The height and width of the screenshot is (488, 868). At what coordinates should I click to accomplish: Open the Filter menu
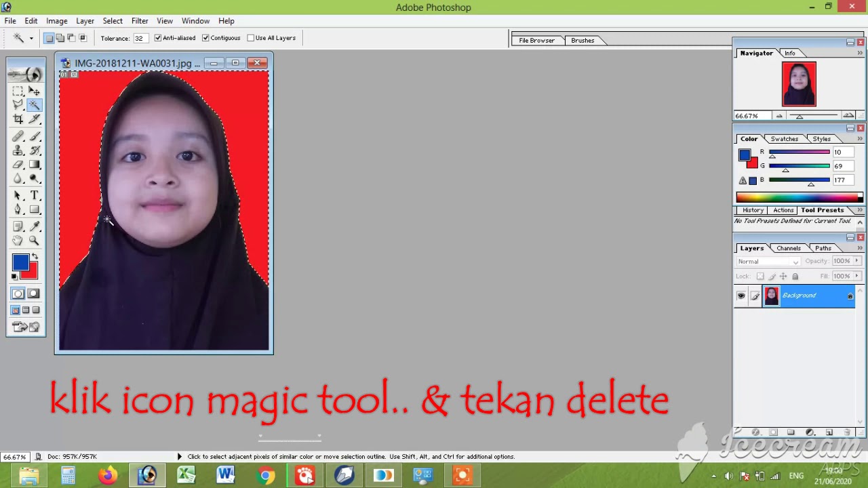click(140, 21)
